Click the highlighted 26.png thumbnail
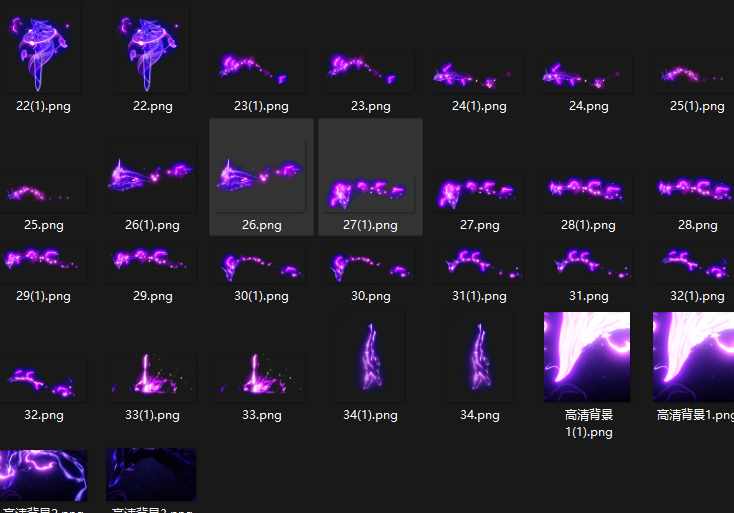Image resolution: width=734 pixels, height=513 pixels. click(x=261, y=176)
